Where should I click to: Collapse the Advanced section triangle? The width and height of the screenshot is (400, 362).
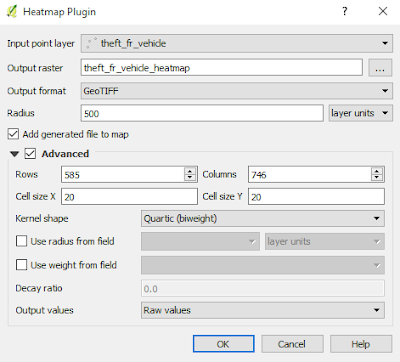(14, 154)
